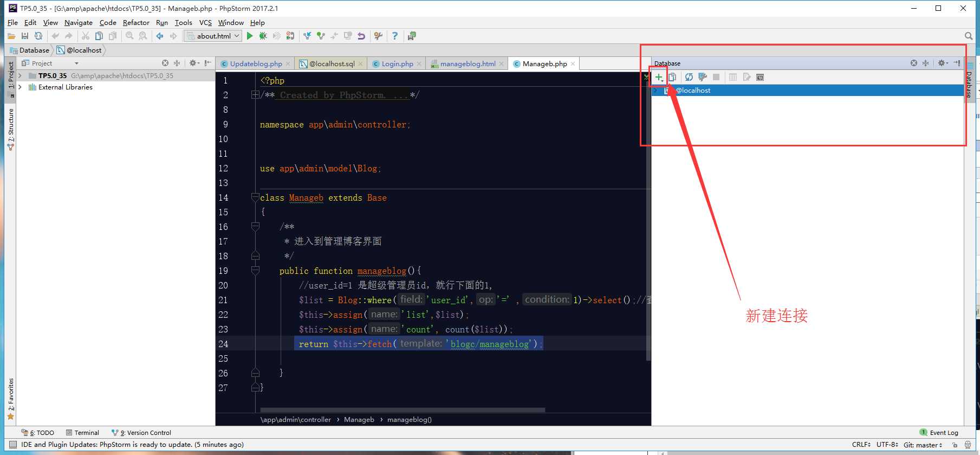Open the VCS menu
This screenshot has width=980, height=455.
[x=205, y=22]
